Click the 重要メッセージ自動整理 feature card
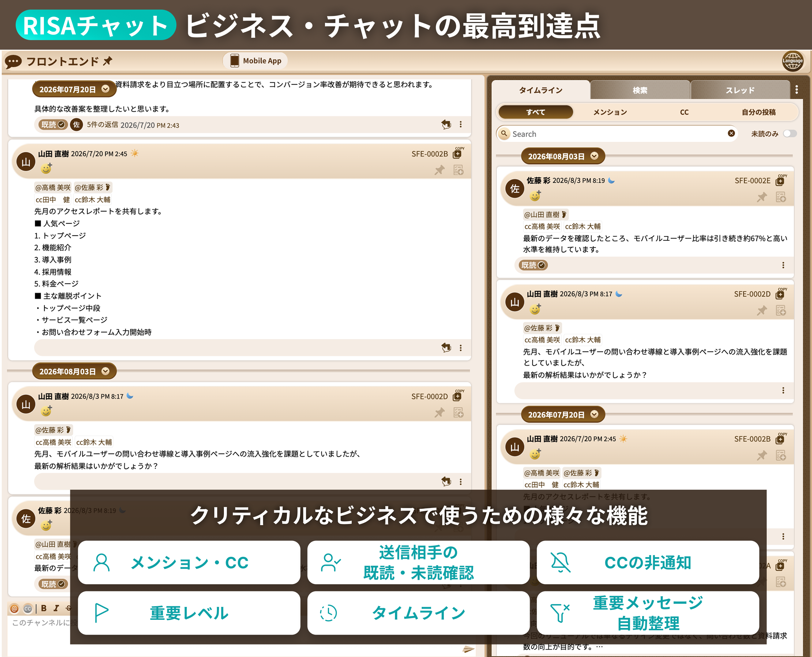The height and width of the screenshot is (657, 812). [648, 613]
